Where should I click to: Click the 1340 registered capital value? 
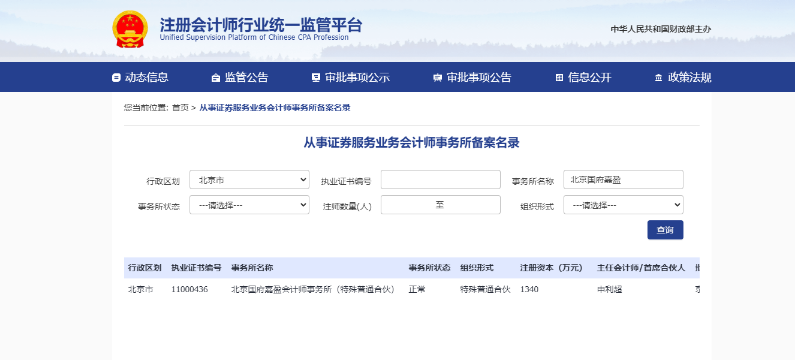tap(529, 290)
